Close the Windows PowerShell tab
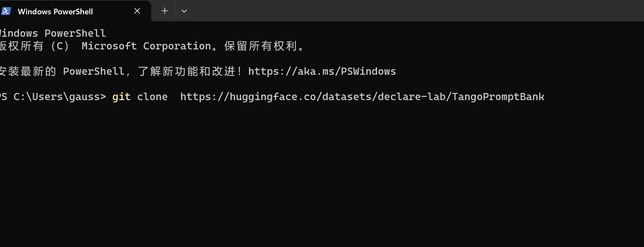The height and width of the screenshot is (247, 644). click(137, 11)
